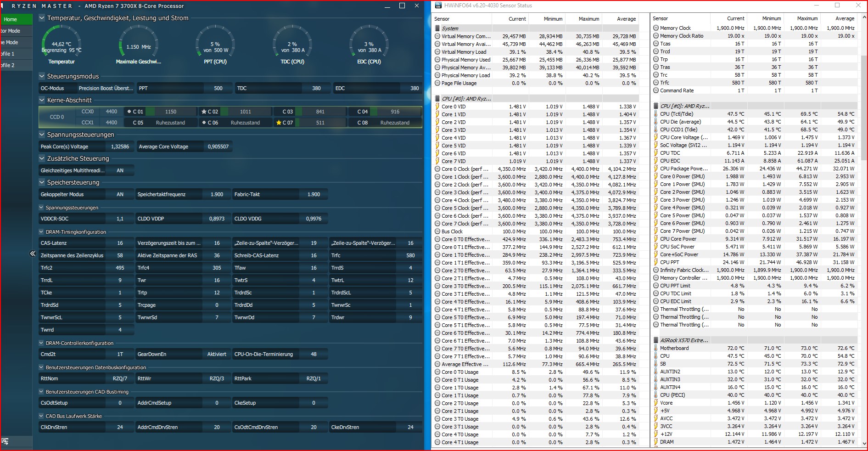Click the icon beside Command Rate

tap(656, 90)
